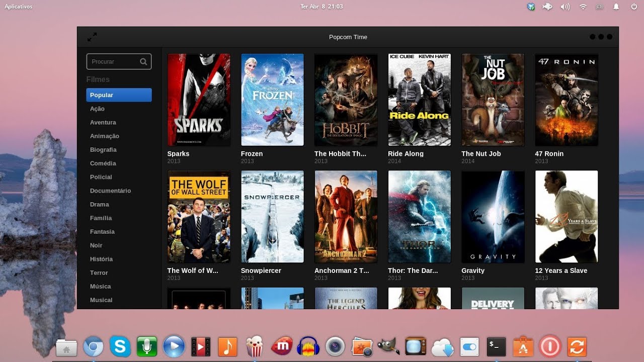Open the Policial genre list
Viewport: 644px width, 362px height.
click(x=101, y=177)
